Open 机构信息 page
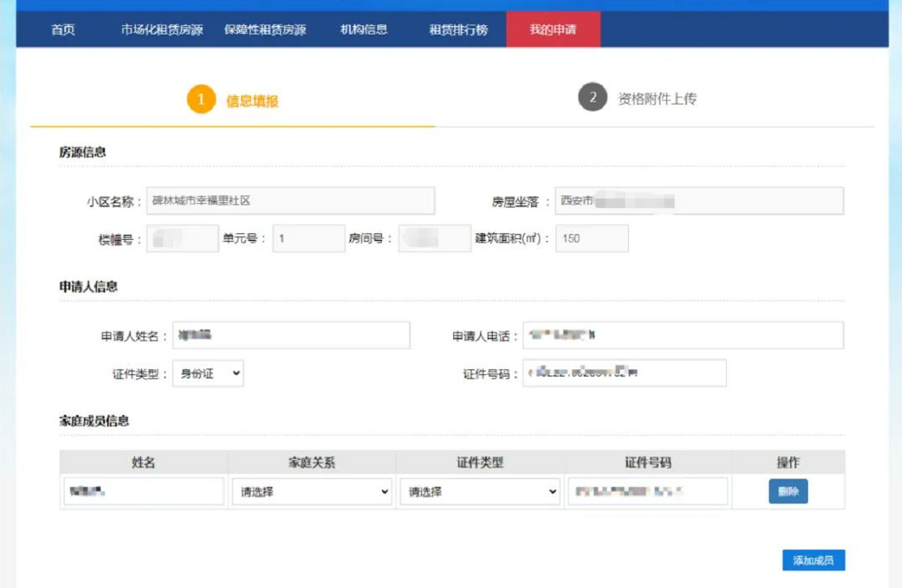Image resolution: width=902 pixels, height=588 pixels. coord(364,30)
